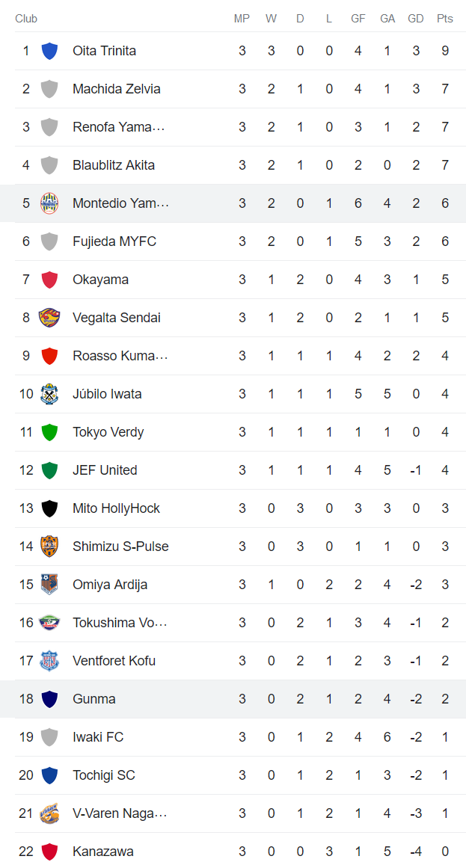Click the Kanazawa red crest icon
The width and height of the screenshot is (466, 868).
click(49, 851)
